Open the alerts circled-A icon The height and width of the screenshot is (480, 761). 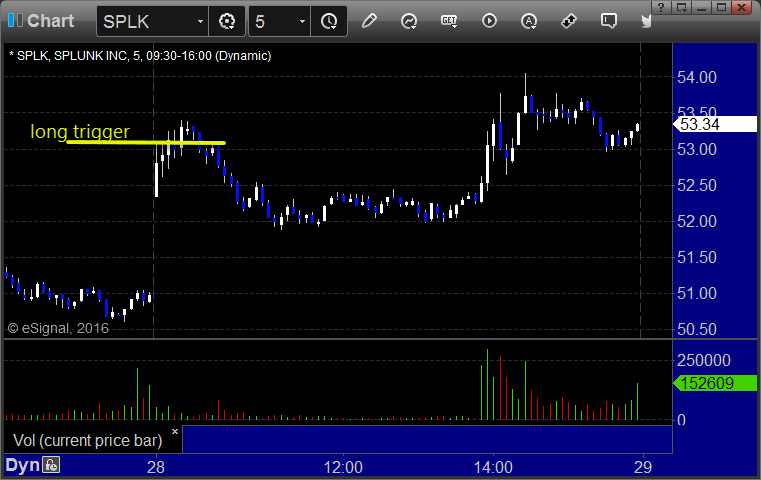coord(529,21)
